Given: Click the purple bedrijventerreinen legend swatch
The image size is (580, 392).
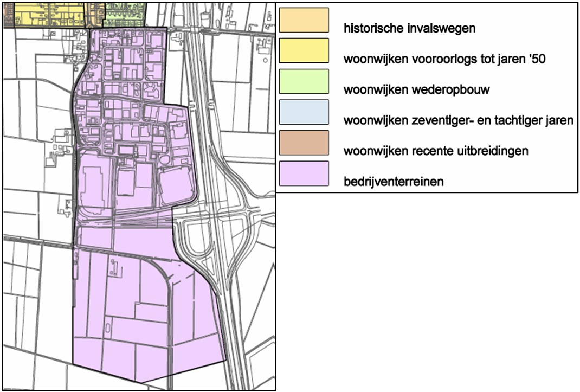Looking at the screenshot, I should 304,173.
